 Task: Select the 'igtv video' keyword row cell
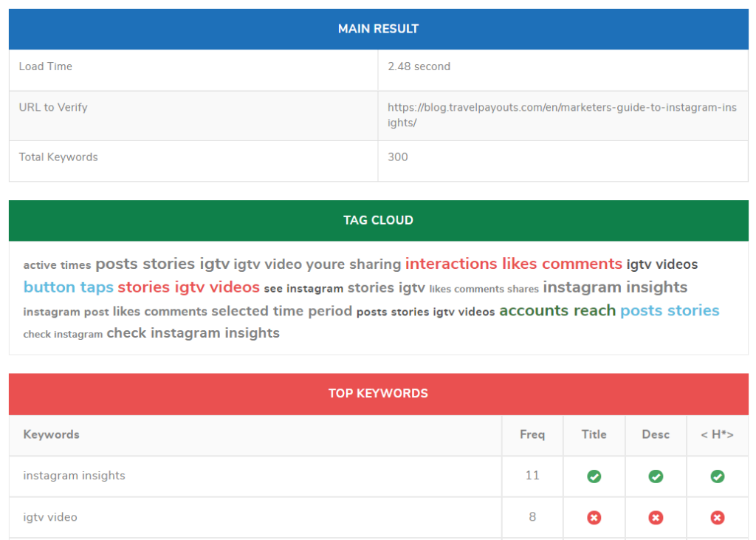pyautogui.click(x=50, y=517)
